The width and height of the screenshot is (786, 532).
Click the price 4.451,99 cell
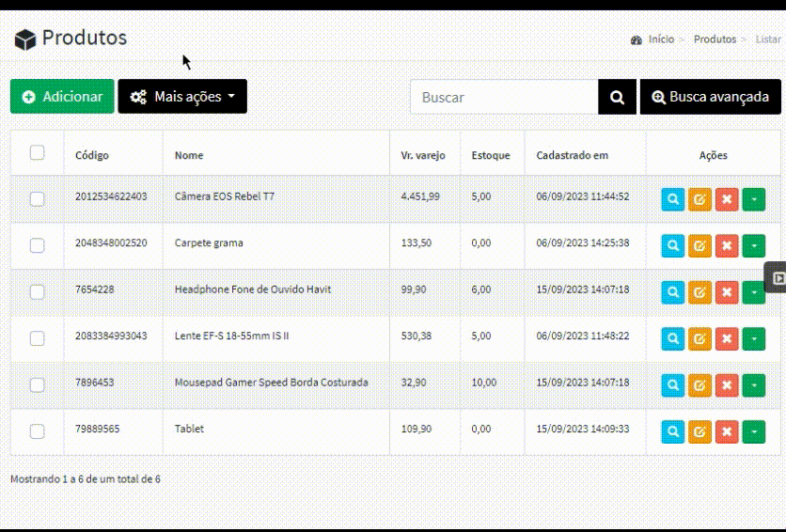420,196
